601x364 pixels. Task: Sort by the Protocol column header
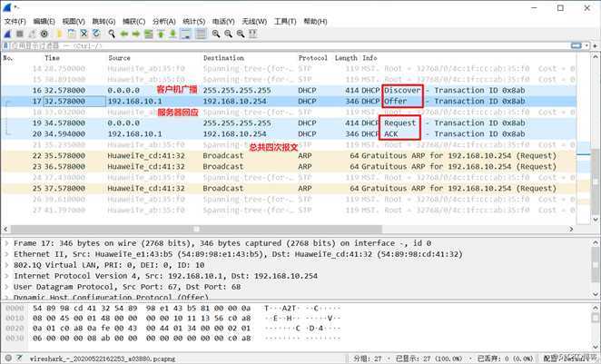313,58
